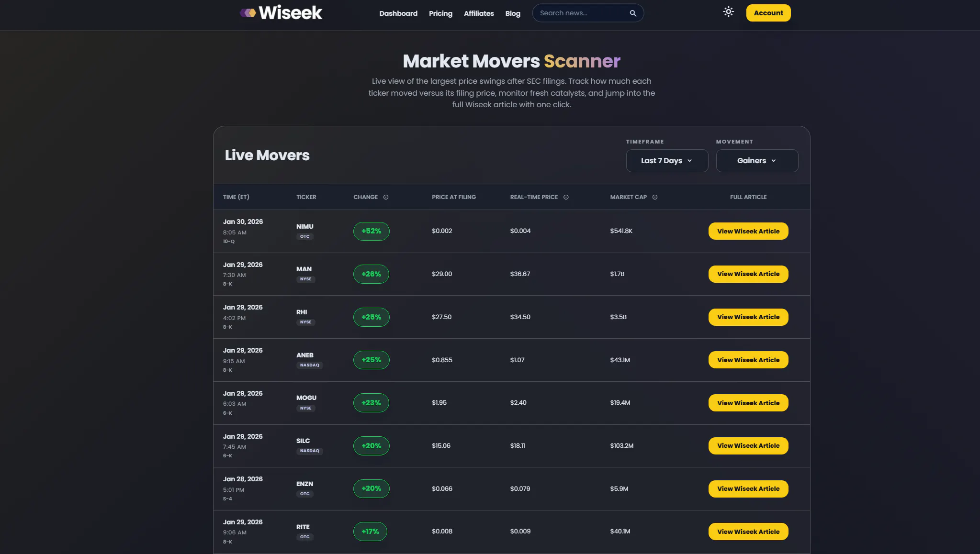Open the Last 7 Days timeframe dropdown

(667, 161)
